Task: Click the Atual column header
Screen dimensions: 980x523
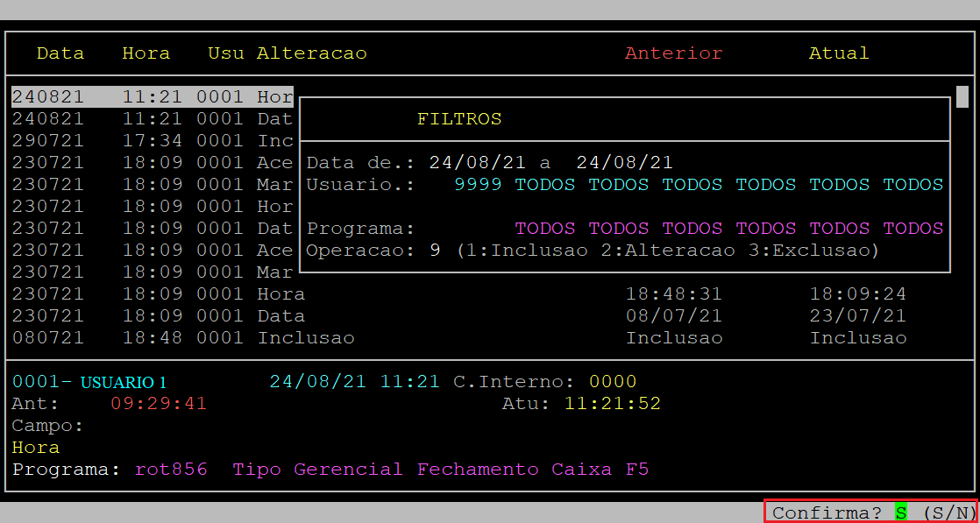Action: point(838,53)
